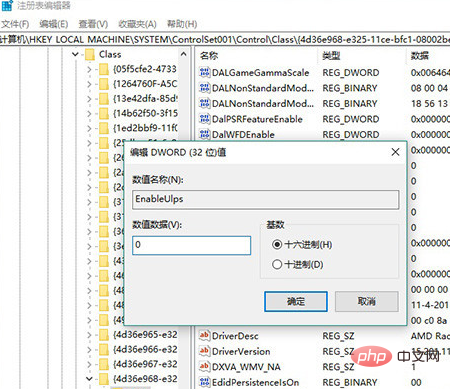The height and width of the screenshot is (389, 450).
Task: Open the 文件(F) menu
Action: [x=15, y=24]
